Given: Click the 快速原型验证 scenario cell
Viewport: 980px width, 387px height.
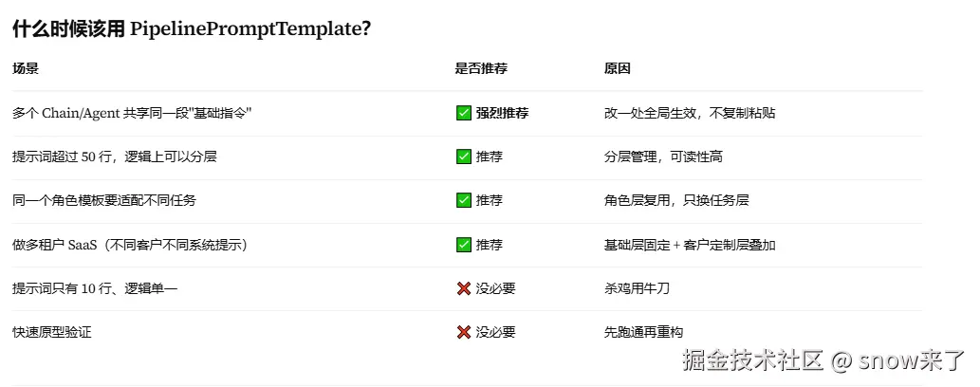Looking at the screenshot, I should click(52, 332).
